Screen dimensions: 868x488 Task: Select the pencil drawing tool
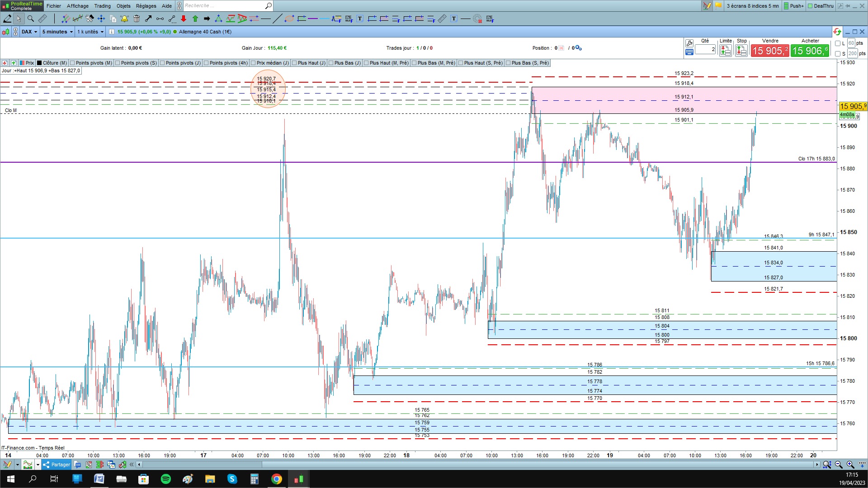pyautogui.click(x=7, y=19)
